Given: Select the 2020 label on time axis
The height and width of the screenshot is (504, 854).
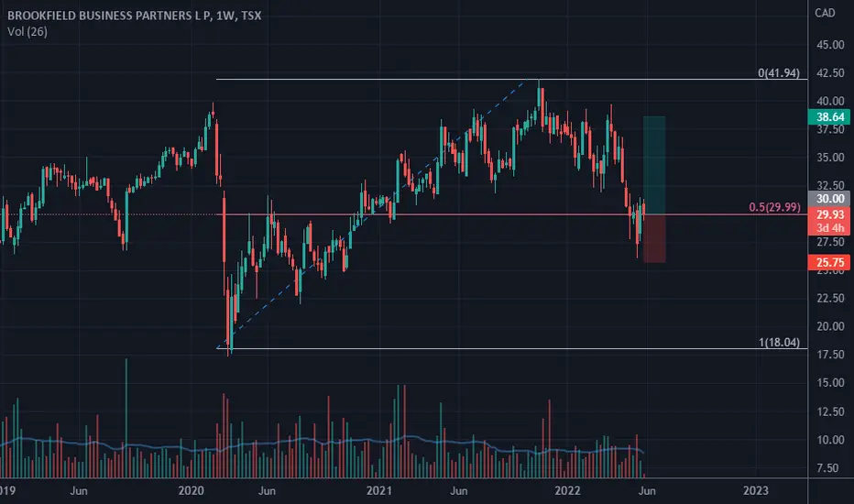Looking at the screenshot, I should click(x=192, y=490).
